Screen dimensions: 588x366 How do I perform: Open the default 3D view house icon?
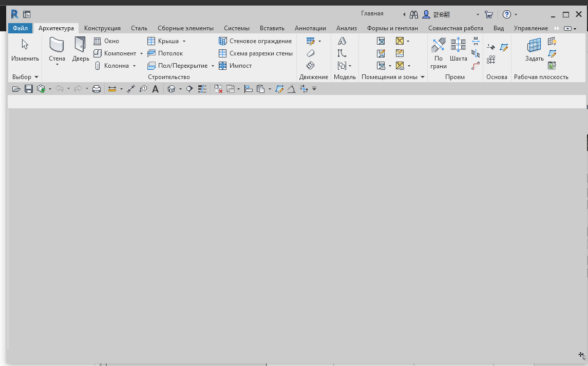click(172, 89)
